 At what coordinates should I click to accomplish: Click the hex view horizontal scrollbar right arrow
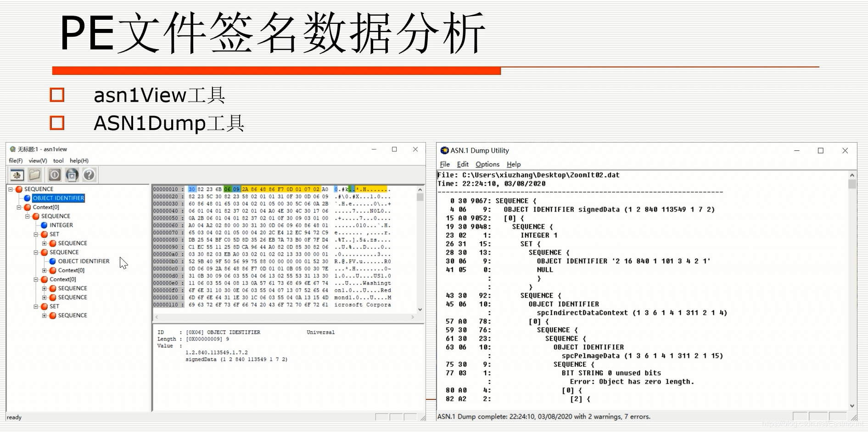(x=412, y=317)
